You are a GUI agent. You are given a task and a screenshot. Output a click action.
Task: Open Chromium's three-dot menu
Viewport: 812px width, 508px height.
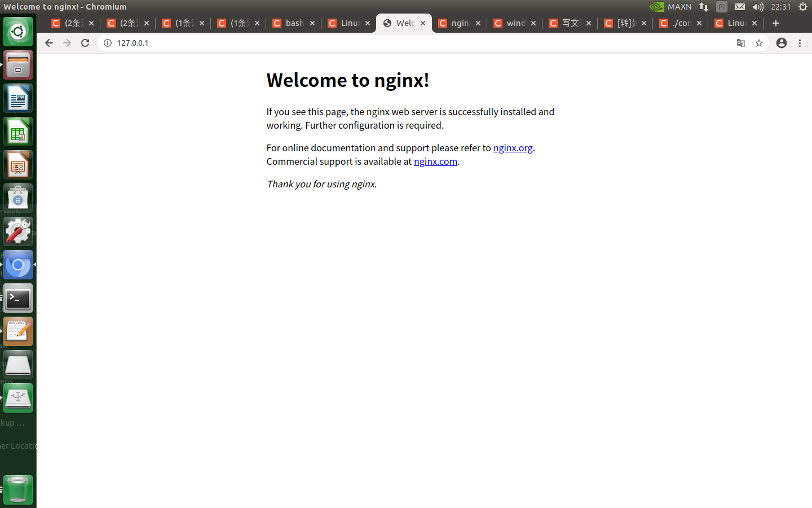(800, 42)
